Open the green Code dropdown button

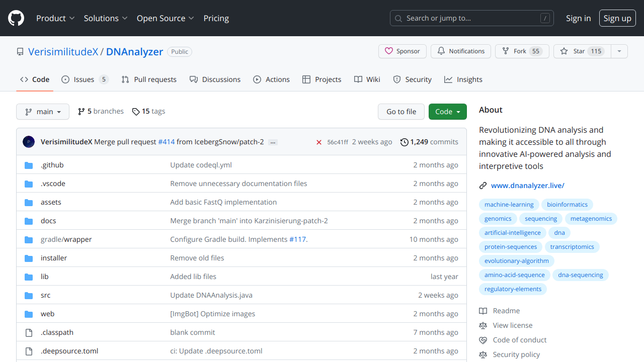tap(448, 112)
